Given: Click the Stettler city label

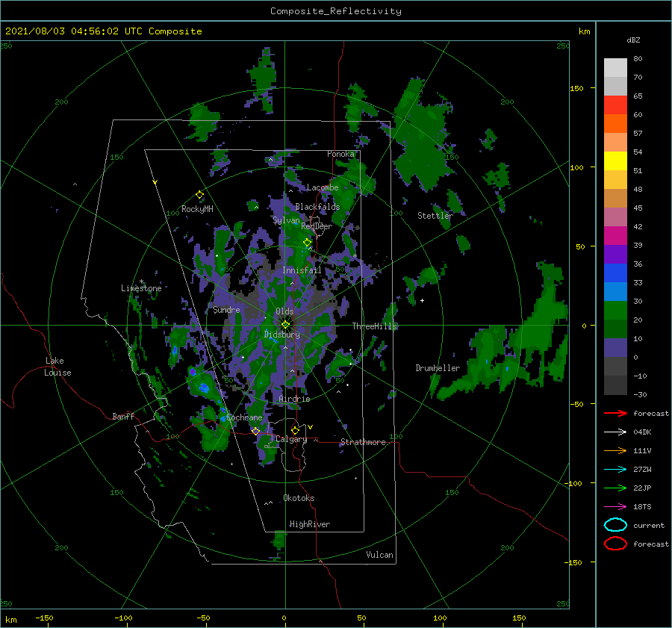Looking at the screenshot, I should coord(435,216).
